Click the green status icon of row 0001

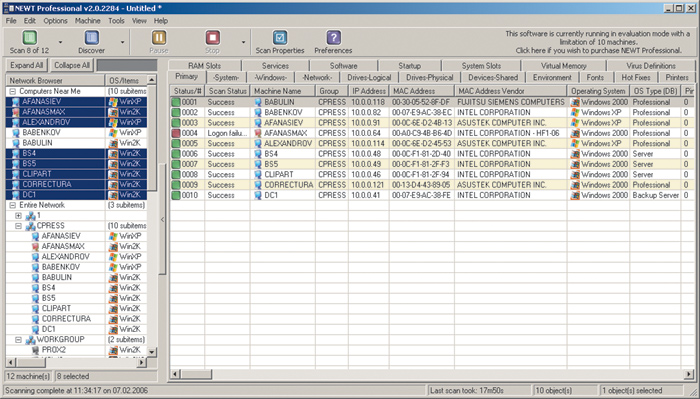176,102
